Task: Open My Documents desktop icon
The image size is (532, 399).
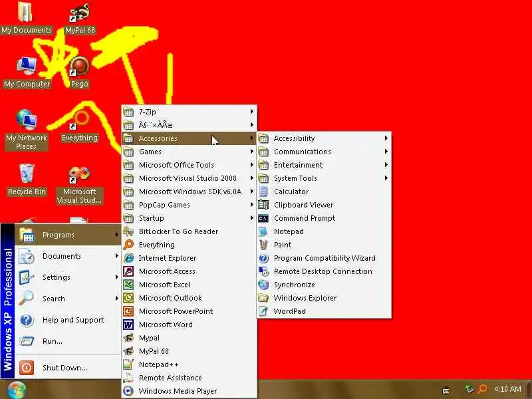Action: pos(27,18)
